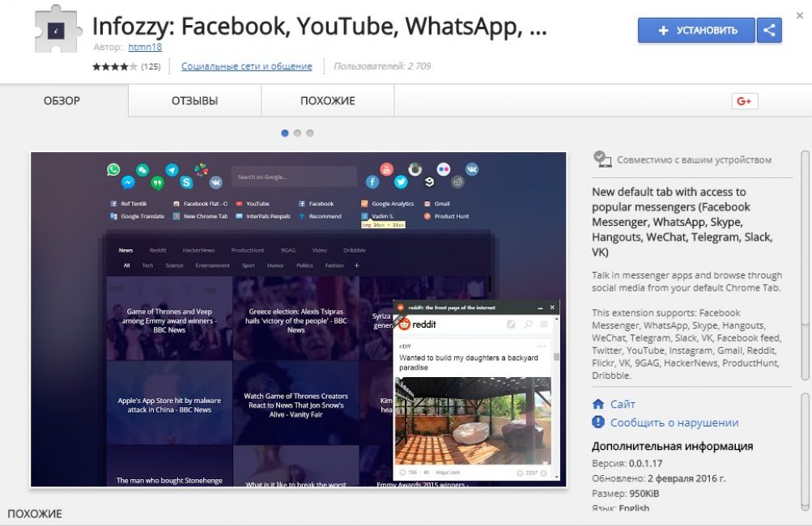Close the extension details overlay with X
Screen dimensions: 812x526
[800, 15]
